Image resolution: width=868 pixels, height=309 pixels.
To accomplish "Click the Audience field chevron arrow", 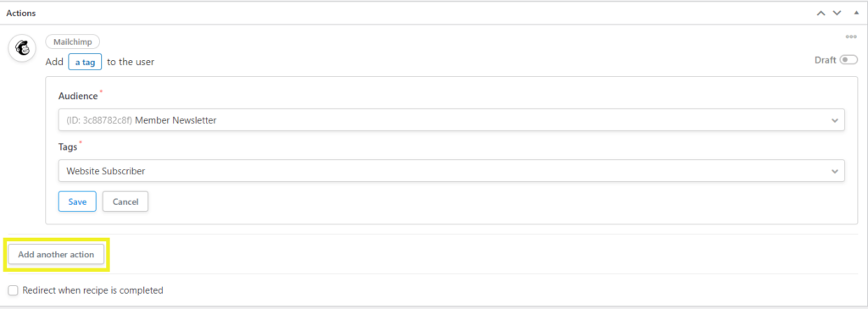I will [x=835, y=120].
